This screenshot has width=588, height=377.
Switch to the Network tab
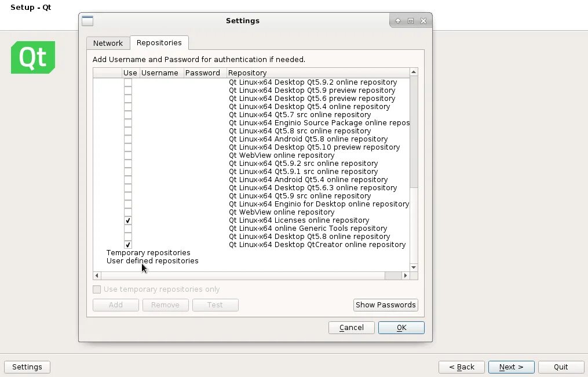coord(108,43)
